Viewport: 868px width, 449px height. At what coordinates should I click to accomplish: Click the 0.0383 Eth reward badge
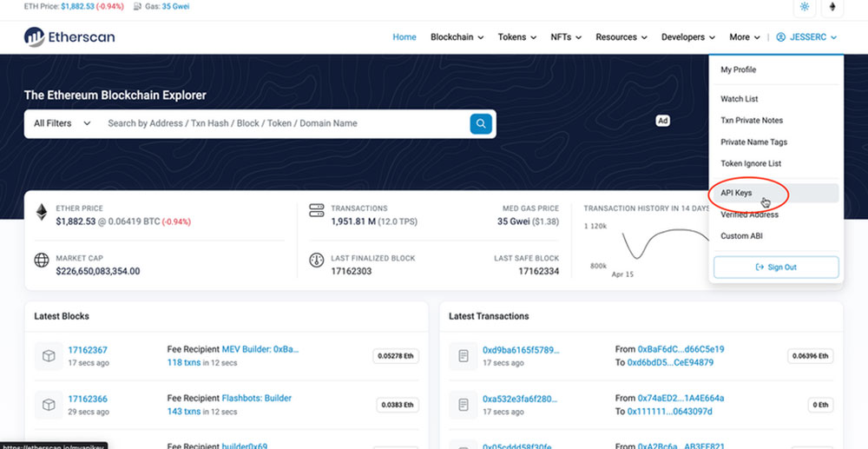pos(398,405)
